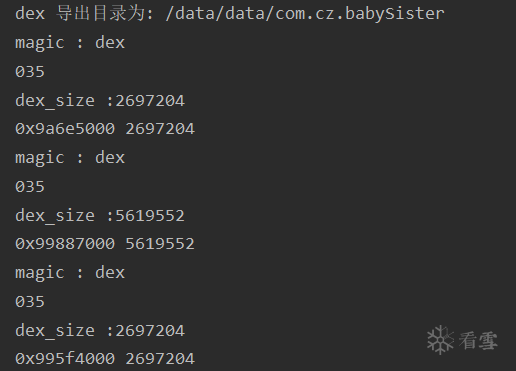Click the 2697204 value after 0x995f4000

[x=160, y=359]
